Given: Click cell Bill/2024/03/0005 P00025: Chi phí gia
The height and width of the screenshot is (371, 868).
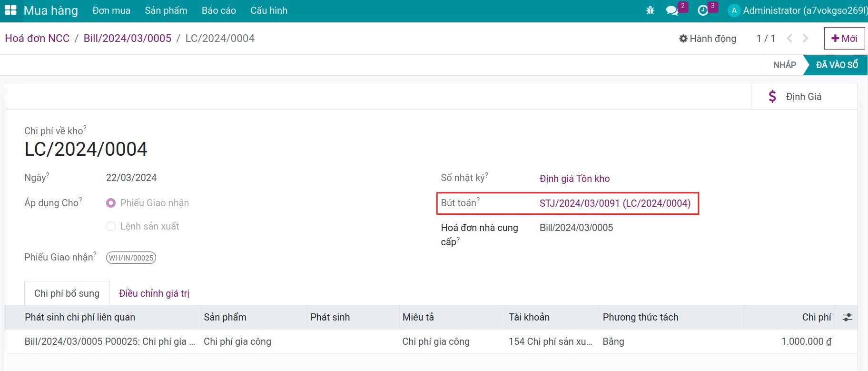Looking at the screenshot, I should pyautogui.click(x=110, y=341).
